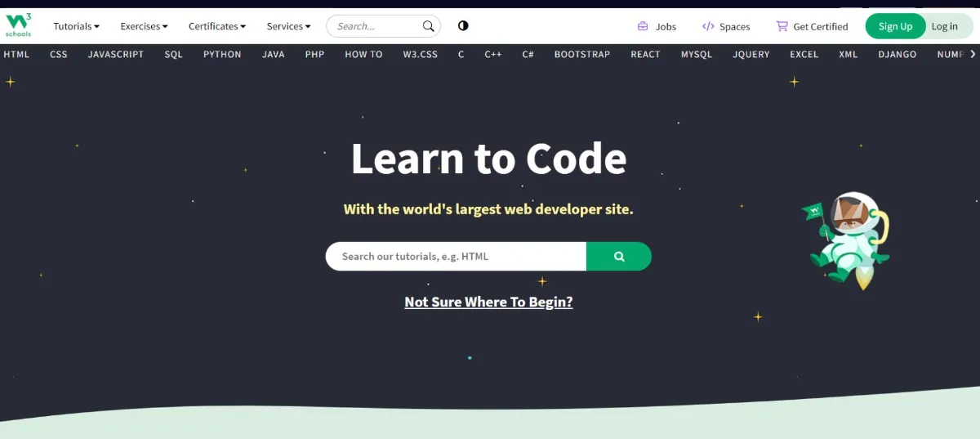Click the Log in button
Screen dimensions: 980x439
coord(945,26)
